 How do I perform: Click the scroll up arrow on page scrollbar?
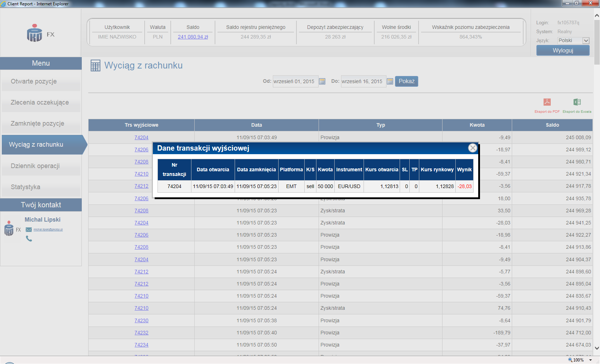pyautogui.click(x=597, y=15)
